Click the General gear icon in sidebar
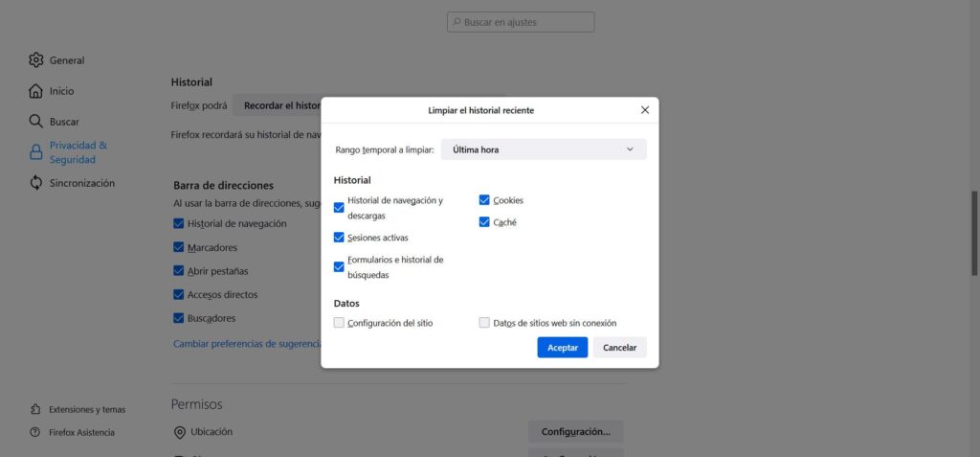The image size is (980, 457). pyautogui.click(x=35, y=60)
